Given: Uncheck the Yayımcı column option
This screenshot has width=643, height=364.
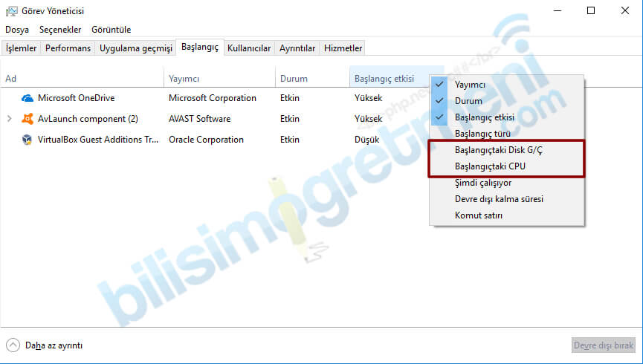Looking at the screenshot, I should [x=470, y=85].
